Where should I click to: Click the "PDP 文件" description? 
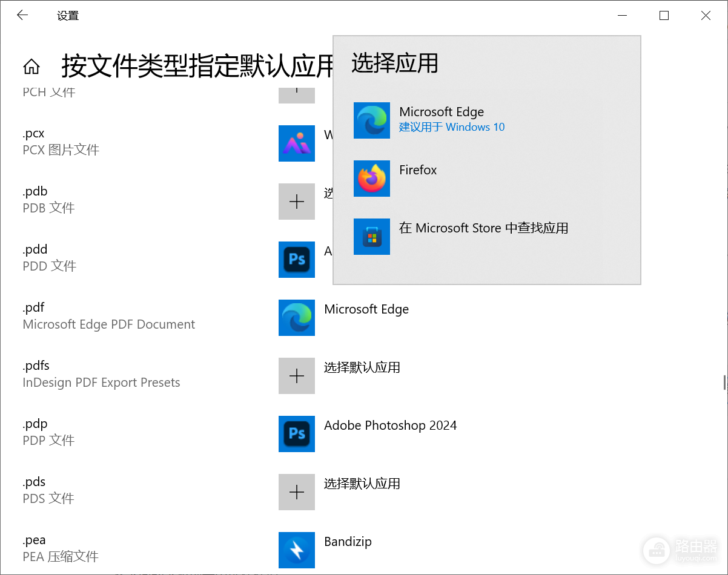click(48, 441)
